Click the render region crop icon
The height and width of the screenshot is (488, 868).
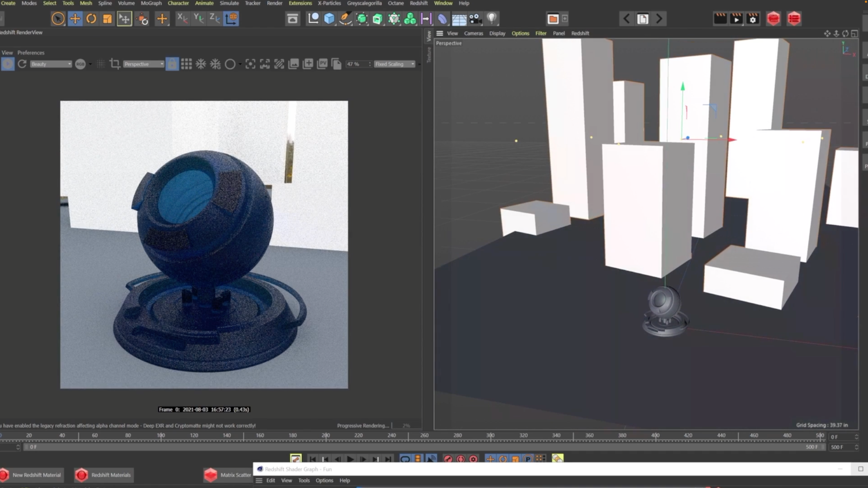[x=114, y=64]
